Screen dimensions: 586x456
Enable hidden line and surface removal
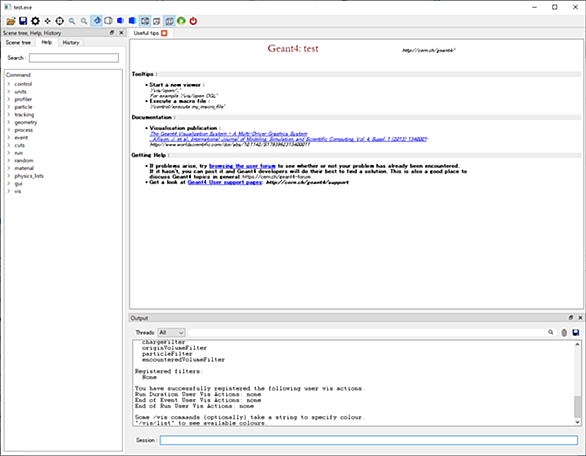click(x=120, y=21)
